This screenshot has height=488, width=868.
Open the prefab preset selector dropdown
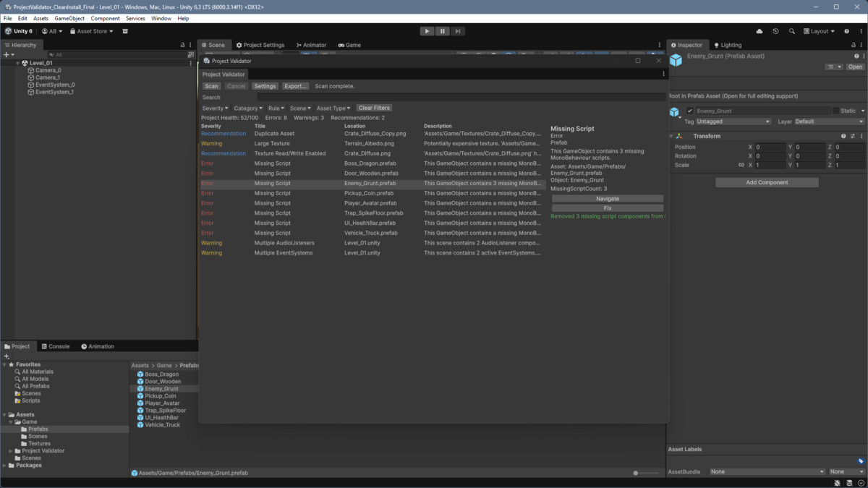(834, 67)
